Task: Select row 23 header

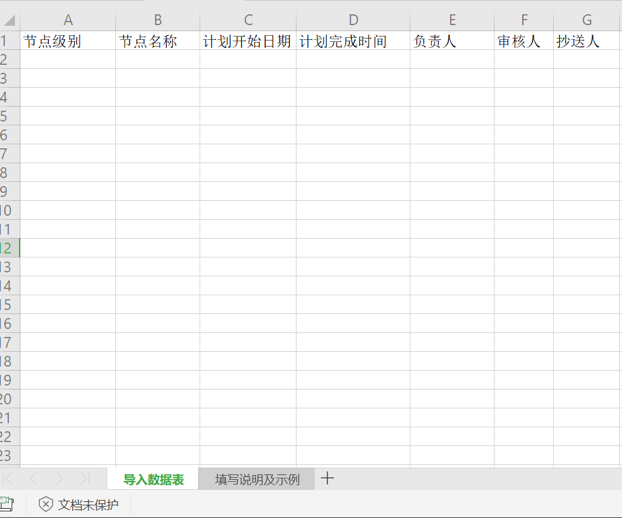Action: pyautogui.click(x=10, y=455)
